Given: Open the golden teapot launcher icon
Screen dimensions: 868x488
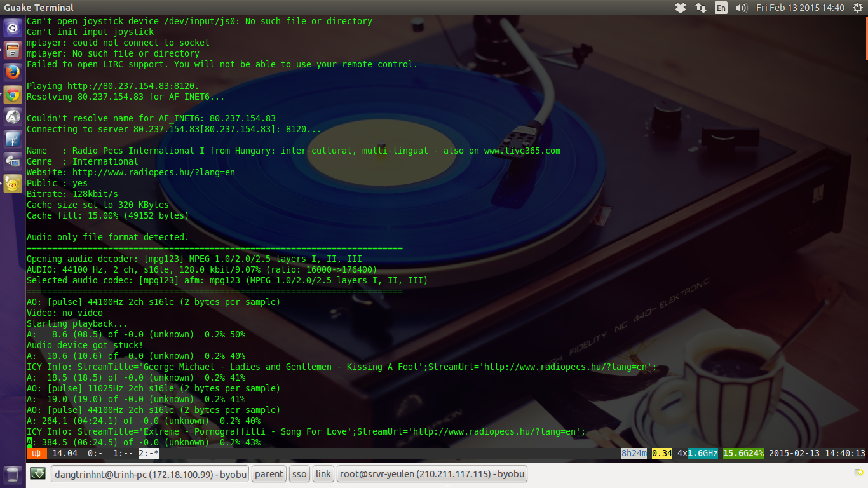Looking at the screenshot, I should (13, 184).
